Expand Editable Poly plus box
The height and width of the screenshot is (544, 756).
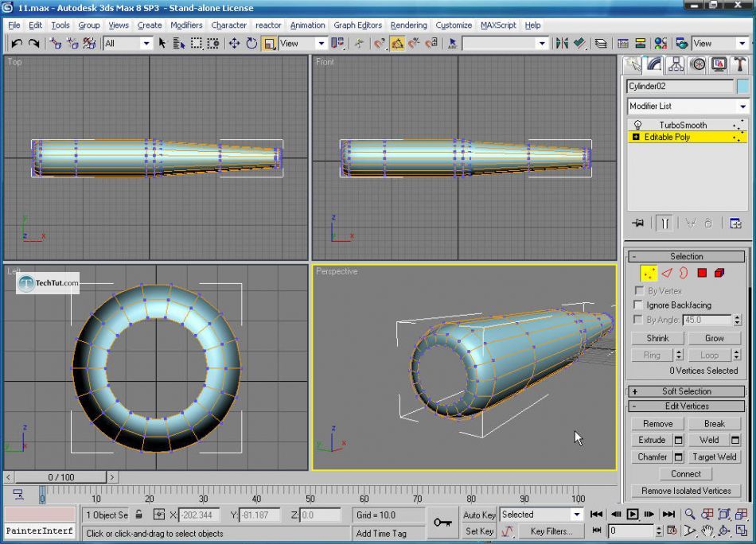tap(636, 138)
